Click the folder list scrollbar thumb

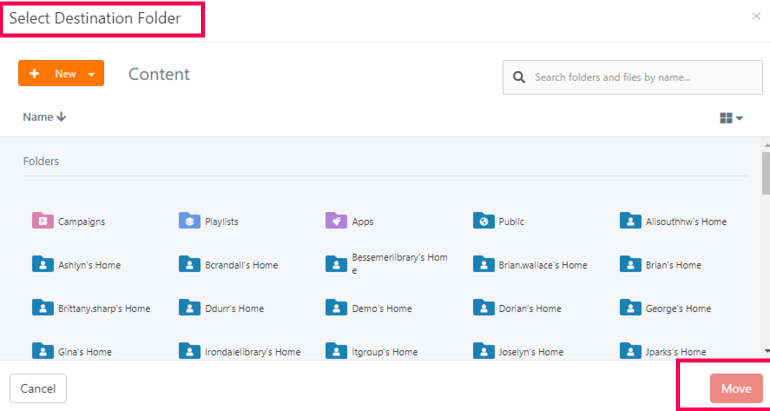766,173
